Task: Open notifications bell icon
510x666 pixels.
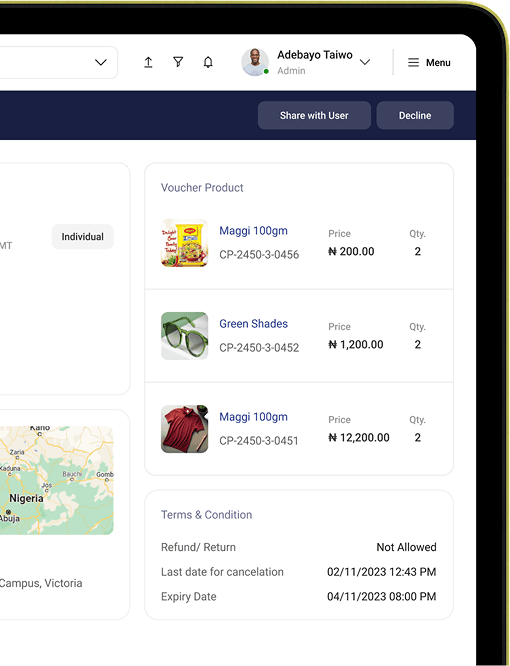Action: click(208, 62)
